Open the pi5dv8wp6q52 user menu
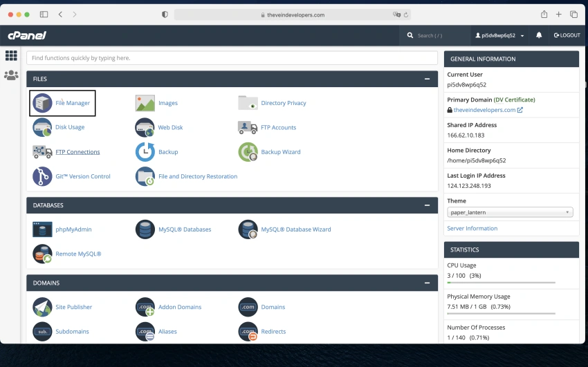This screenshot has width=588, height=367. click(499, 35)
